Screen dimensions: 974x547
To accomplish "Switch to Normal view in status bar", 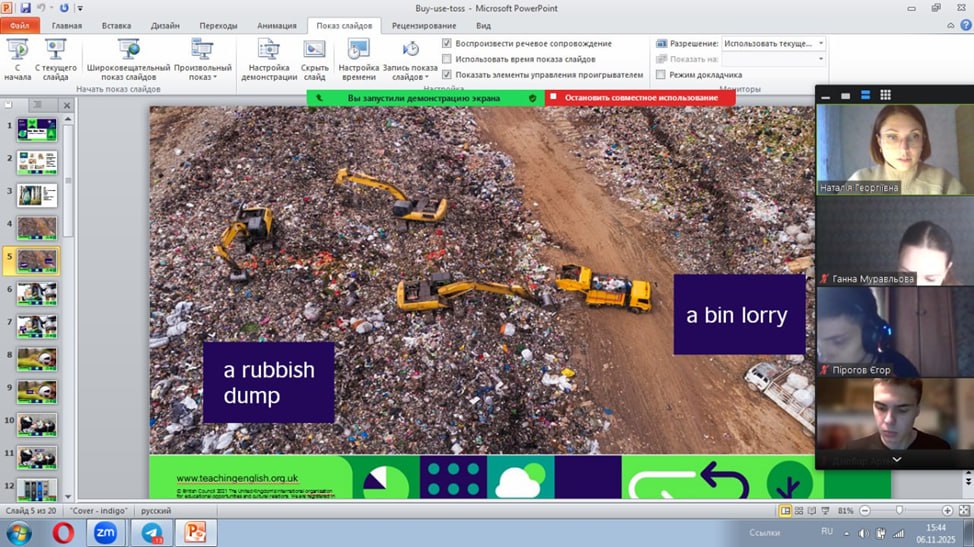I will point(785,510).
